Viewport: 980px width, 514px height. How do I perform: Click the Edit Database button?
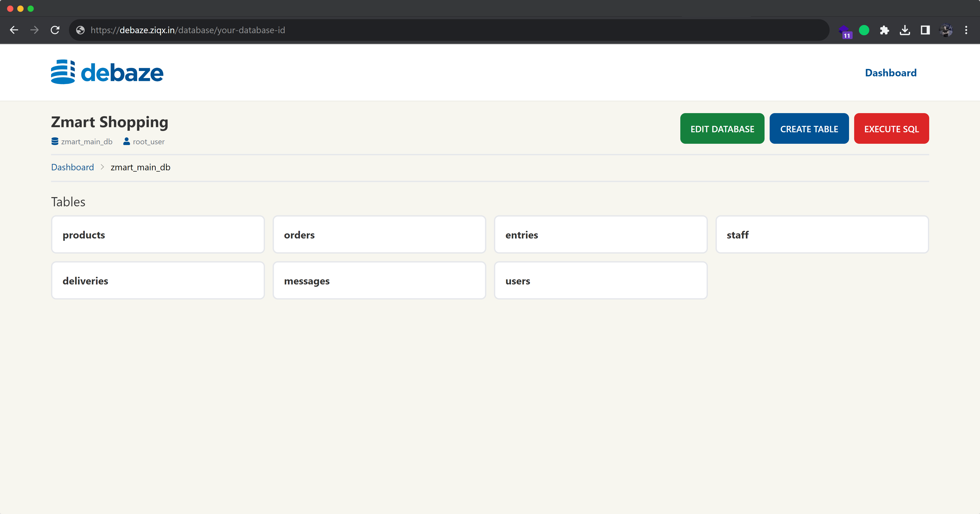722,129
